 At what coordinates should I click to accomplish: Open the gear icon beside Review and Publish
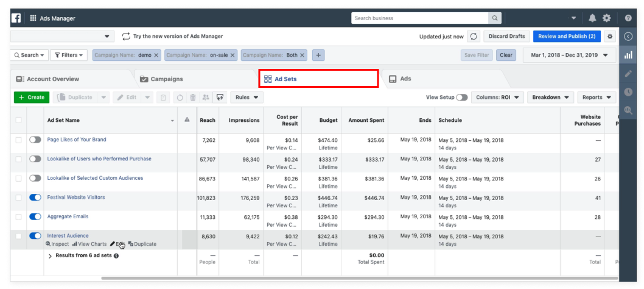(x=610, y=36)
